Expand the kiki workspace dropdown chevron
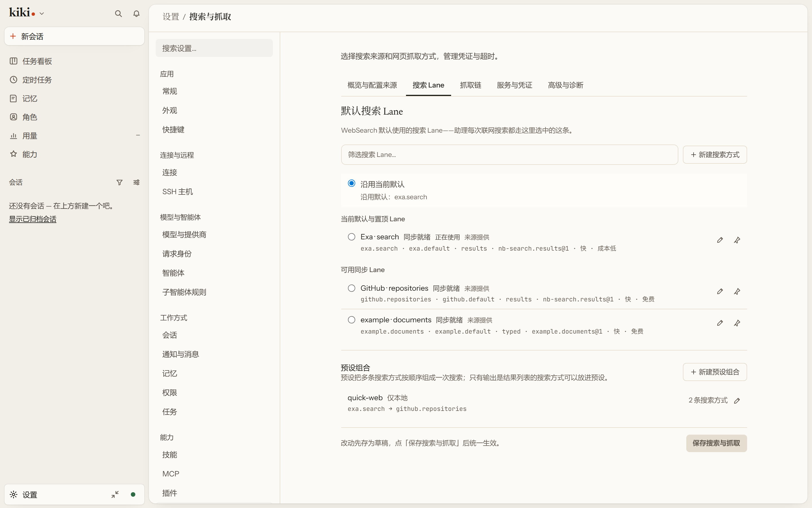The height and width of the screenshot is (508, 812). coord(42,14)
